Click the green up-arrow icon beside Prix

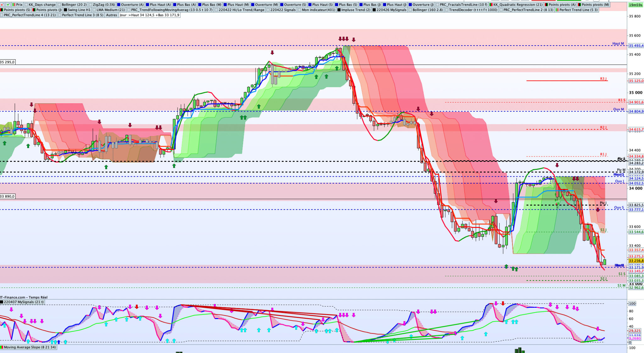coord(8,5)
